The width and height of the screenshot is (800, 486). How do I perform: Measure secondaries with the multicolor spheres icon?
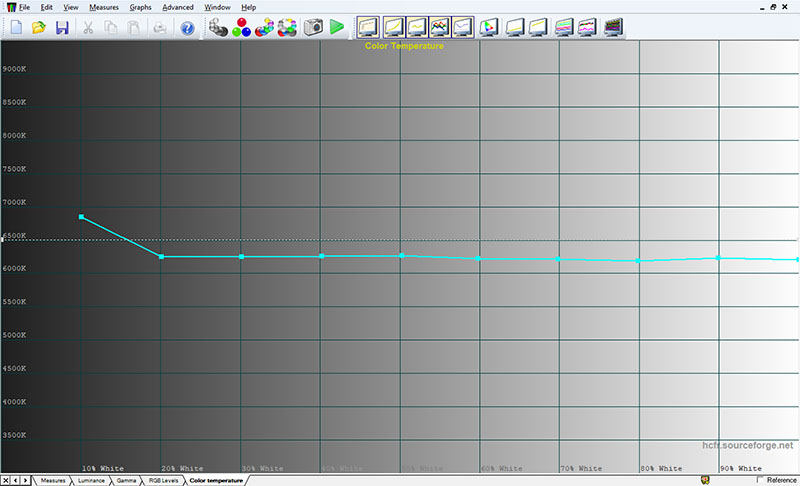264,27
